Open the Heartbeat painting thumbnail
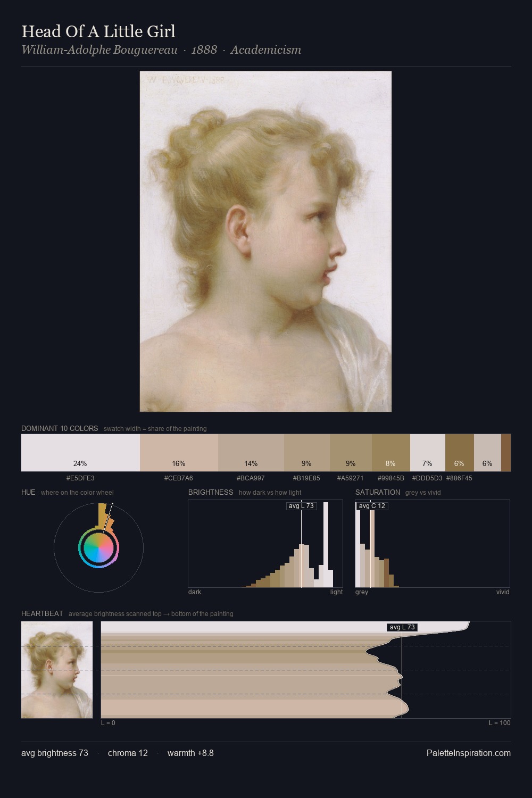The height and width of the screenshot is (798, 532). pos(57,670)
